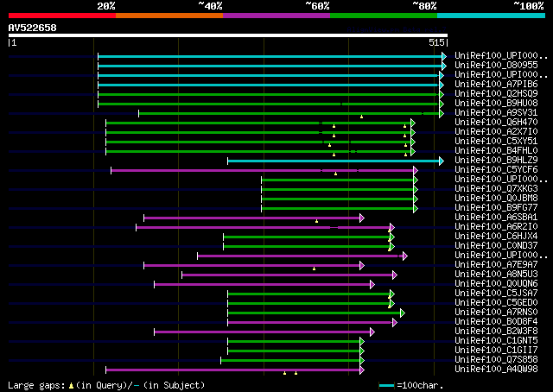This screenshot has height=392, width=553.
Task: Click the cyan alignment bar of UniRef100_O80955
Action: [x=270, y=66]
